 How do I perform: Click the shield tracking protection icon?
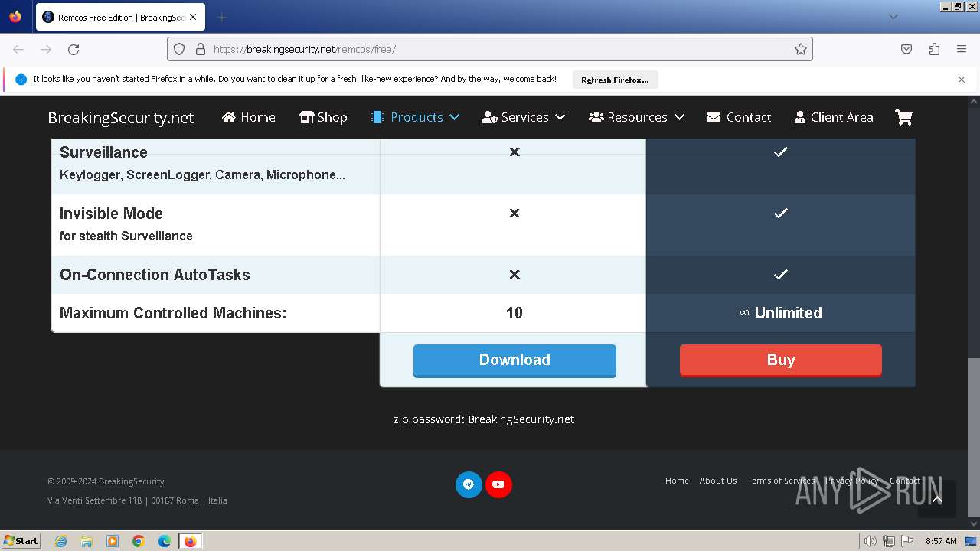pyautogui.click(x=179, y=49)
